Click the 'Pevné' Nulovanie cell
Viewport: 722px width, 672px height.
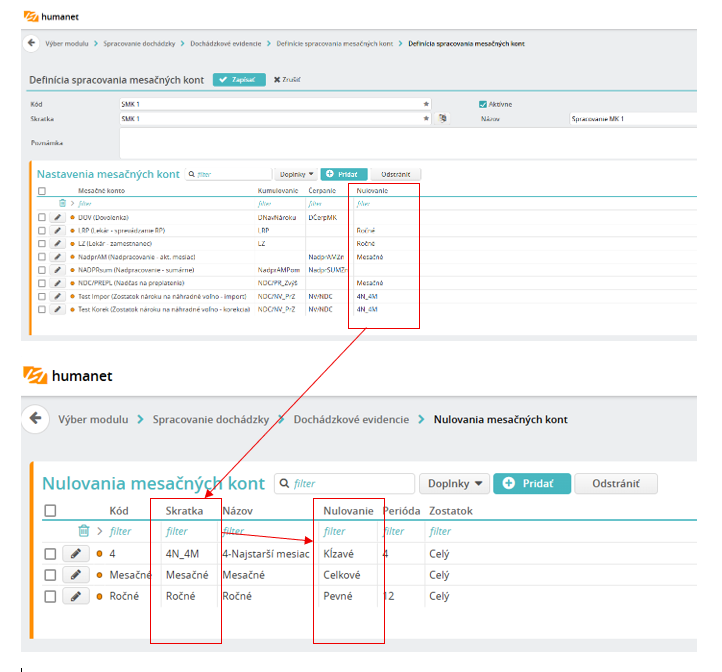click(x=338, y=596)
